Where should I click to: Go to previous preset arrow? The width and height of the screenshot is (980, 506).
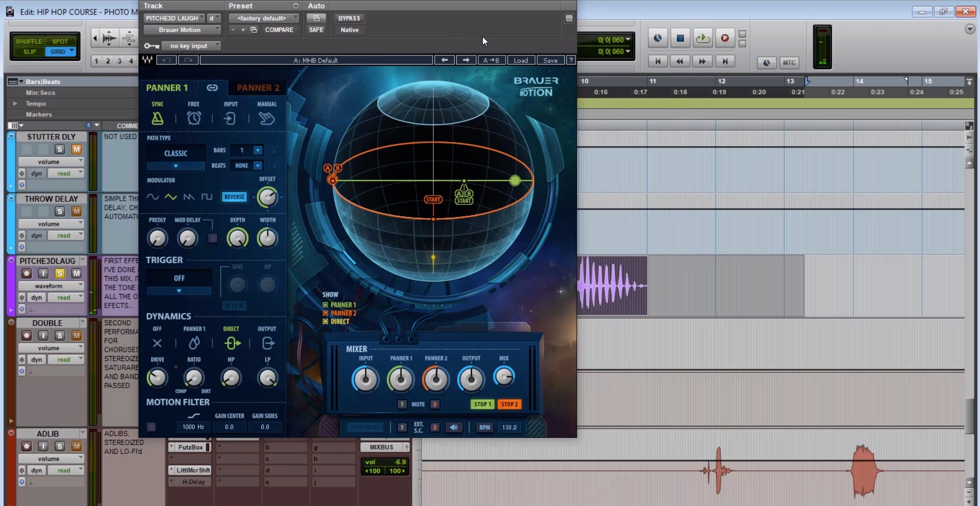pyautogui.click(x=444, y=60)
